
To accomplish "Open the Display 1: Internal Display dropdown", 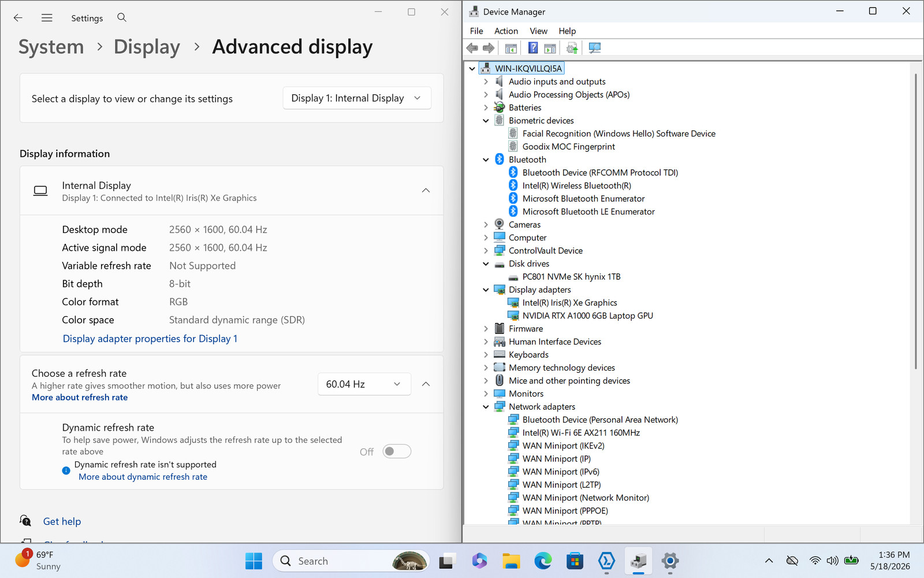I will tap(357, 98).
